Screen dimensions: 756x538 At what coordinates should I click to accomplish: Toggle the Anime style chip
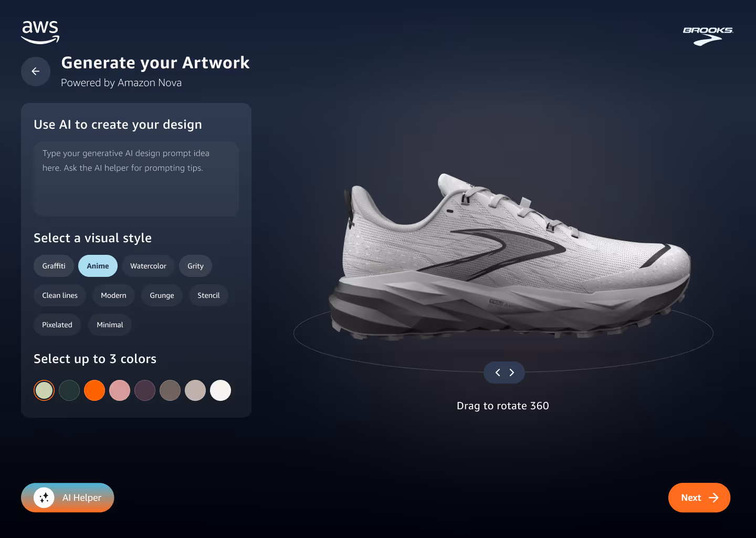pyautogui.click(x=98, y=266)
